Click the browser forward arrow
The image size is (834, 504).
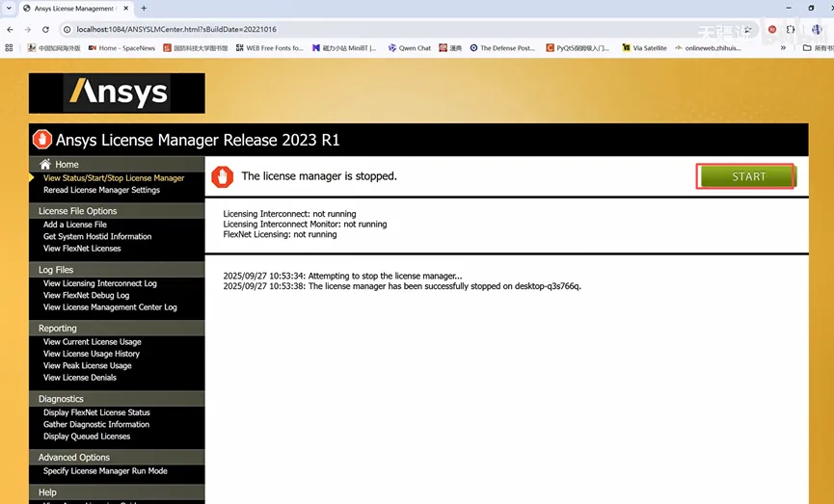tap(28, 29)
